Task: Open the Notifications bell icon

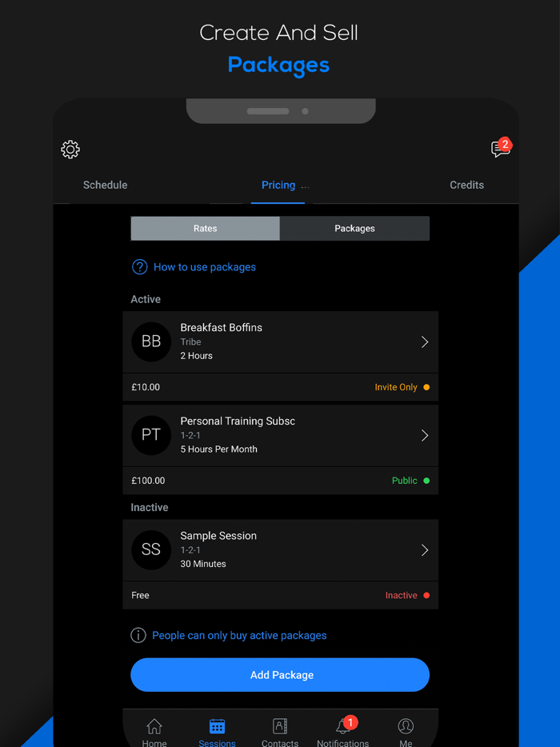Action: tap(342, 726)
